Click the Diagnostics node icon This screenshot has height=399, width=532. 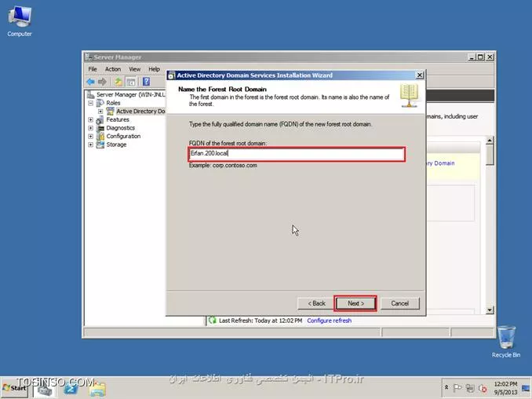pos(100,128)
